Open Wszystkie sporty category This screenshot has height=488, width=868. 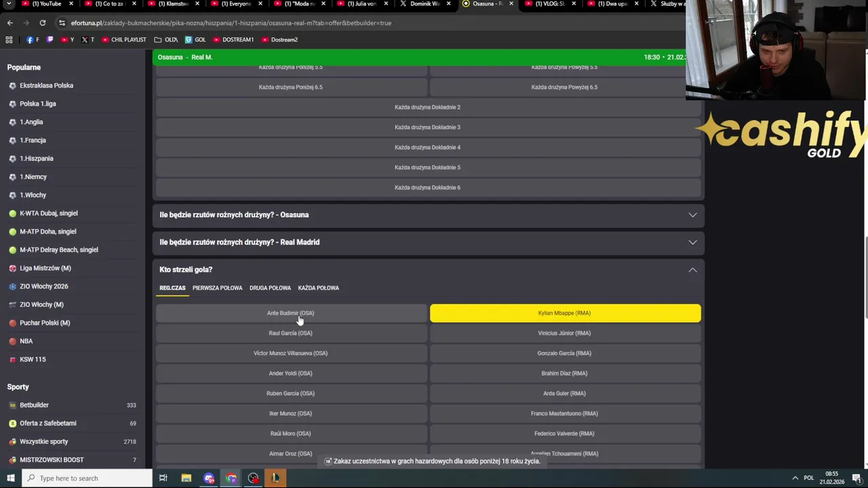(72, 442)
